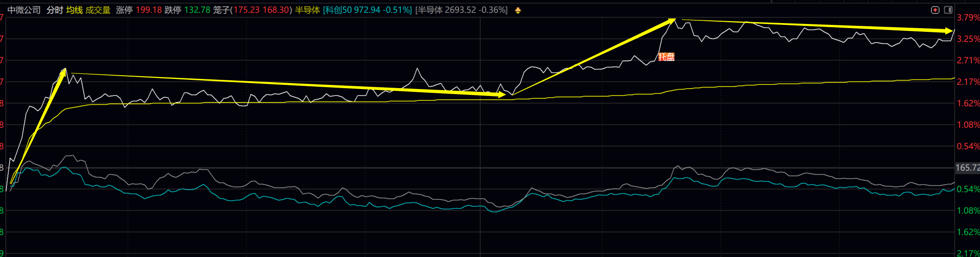Viewport: 980px width, 257px height.
Task: Toggle the 均线 average line indicator
Action: 74,10
